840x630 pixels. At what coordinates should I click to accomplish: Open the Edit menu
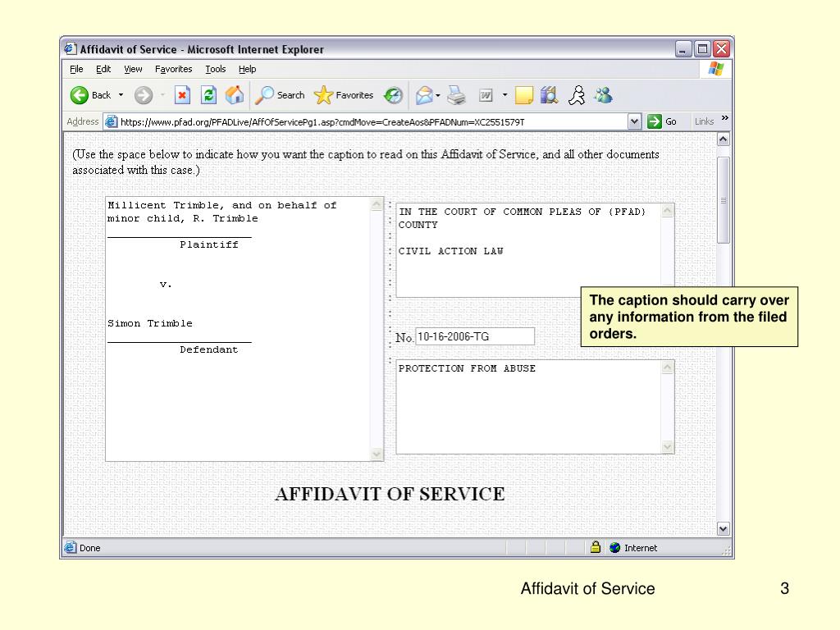pos(103,69)
